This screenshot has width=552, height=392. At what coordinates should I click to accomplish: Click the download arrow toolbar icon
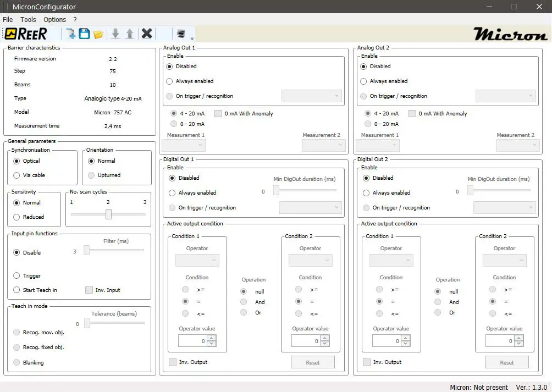pyautogui.click(x=115, y=34)
